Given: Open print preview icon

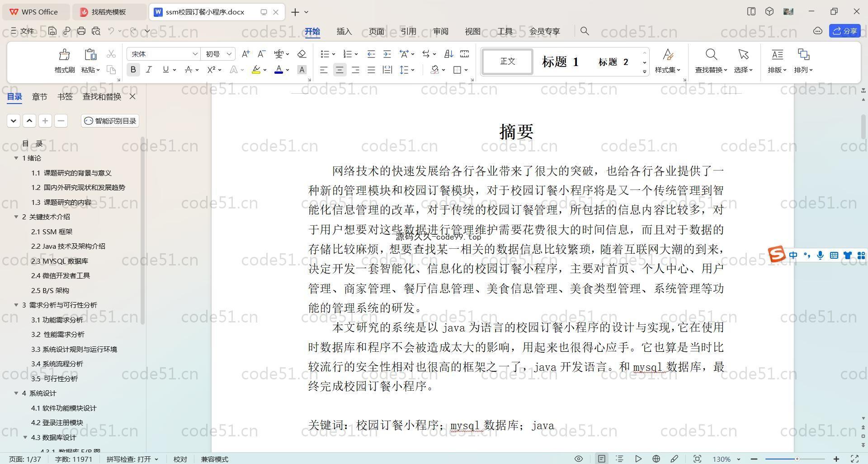Looking at the screenshot, I should [x=96, y=31].
